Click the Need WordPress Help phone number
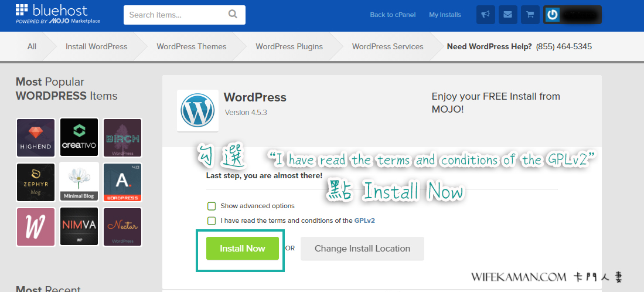The width and height of the screenshot is (644, 292). pyautogui.click(x=564, y=46)
